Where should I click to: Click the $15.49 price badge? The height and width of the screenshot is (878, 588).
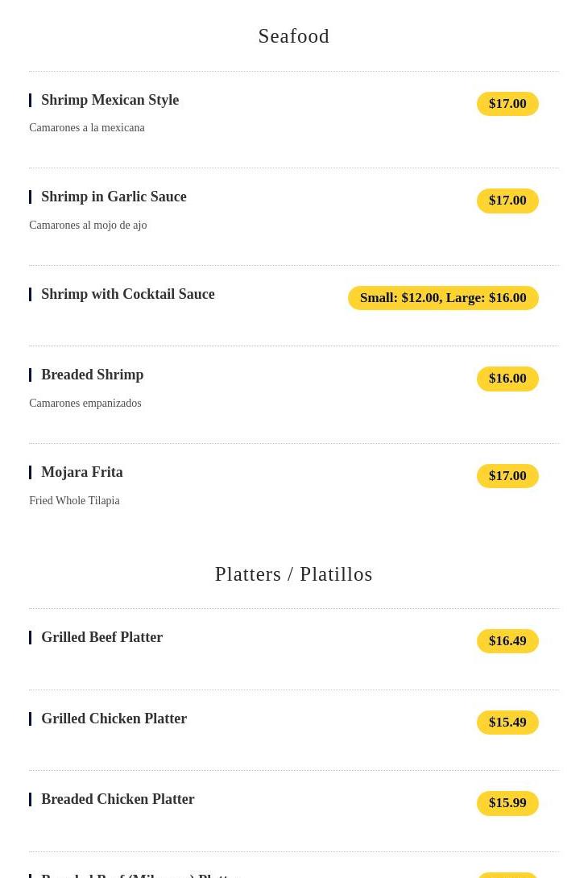pos(507,723)
